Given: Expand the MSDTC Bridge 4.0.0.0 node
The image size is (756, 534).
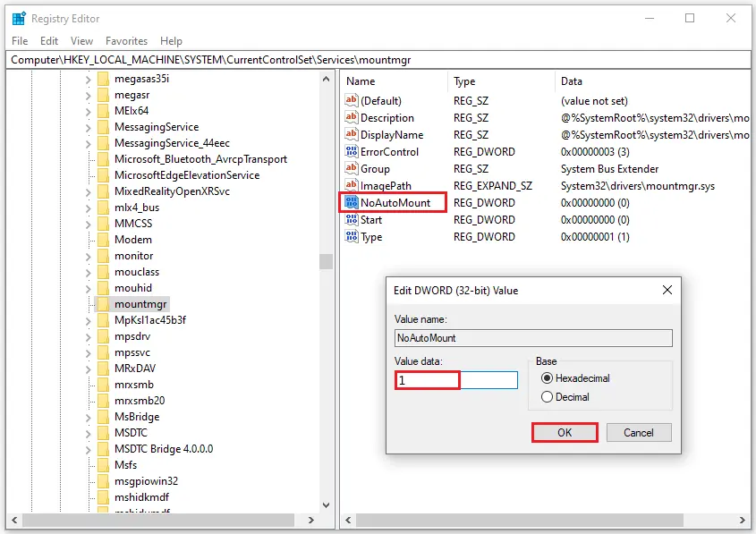Looking at the screenshot, I should coord(89,449).
